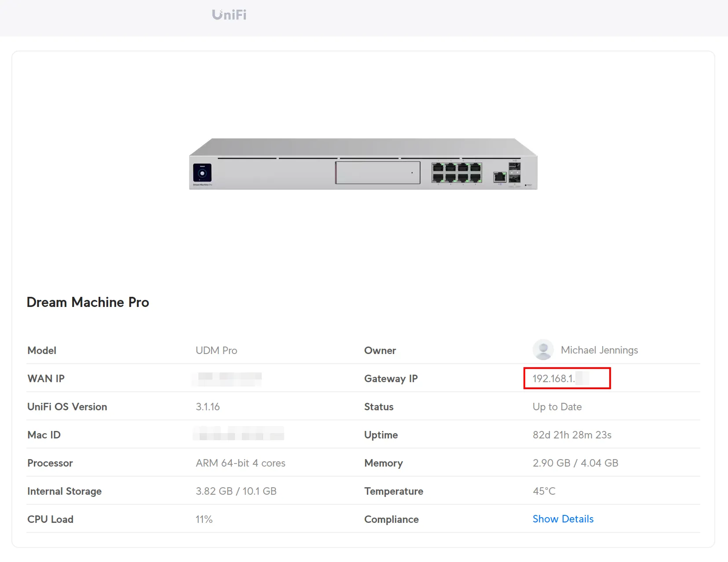Screen dimensions: 728x562
Task: Click the LCD display panel on the device
Action: (x=377, y=172)
